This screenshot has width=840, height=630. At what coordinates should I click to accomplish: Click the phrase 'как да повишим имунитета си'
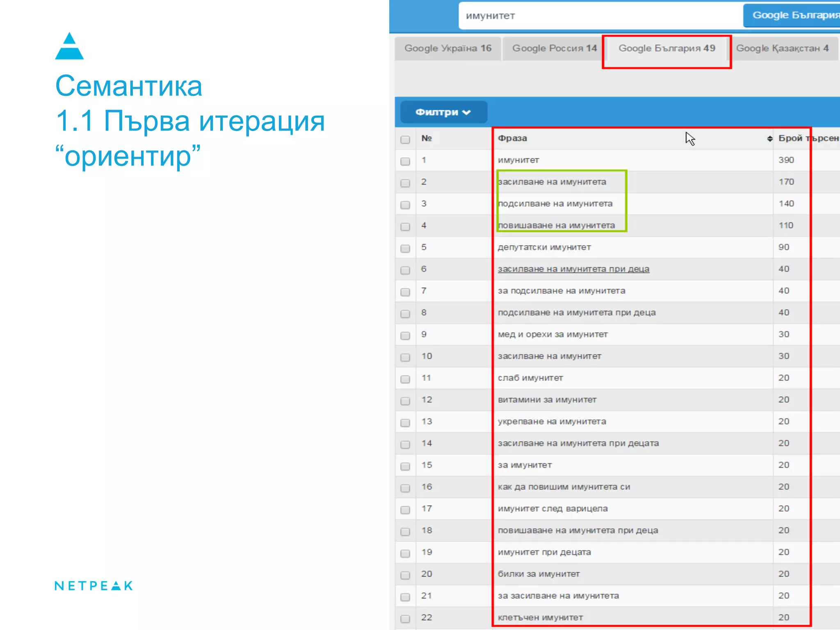tap(564, 487)
